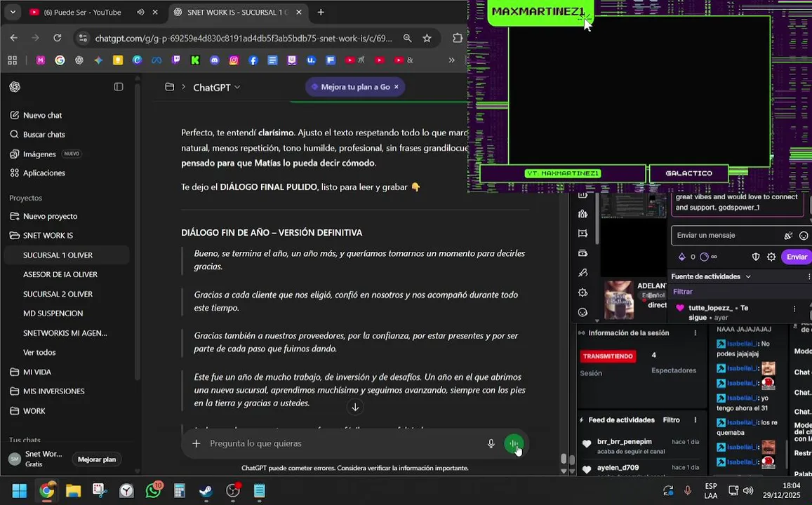Image resolution: width=812 pixels, height=505 pixels.
Task: Open a new browser tab
Action: tap(321, 12)
